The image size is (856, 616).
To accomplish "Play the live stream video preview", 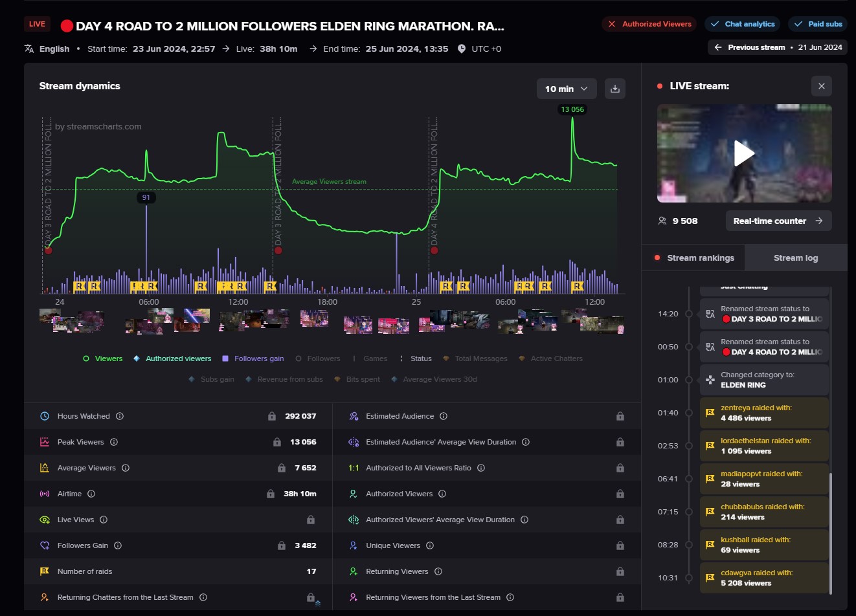I will (x=744, y=153).
